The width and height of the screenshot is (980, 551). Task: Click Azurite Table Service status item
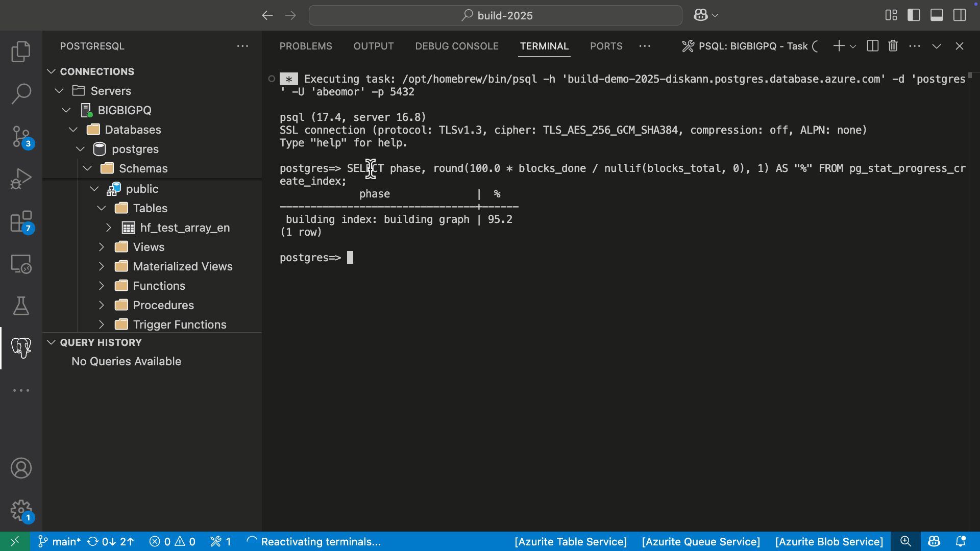tap(571, 541)
